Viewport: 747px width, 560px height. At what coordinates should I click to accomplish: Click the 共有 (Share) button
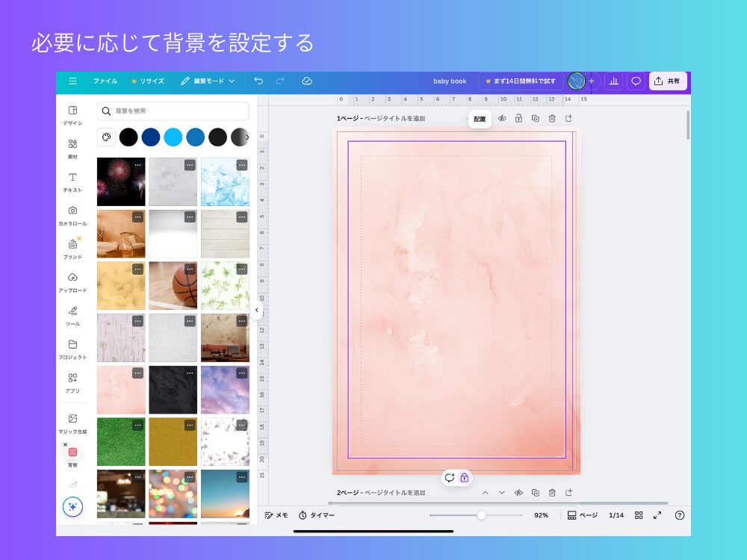pos(667,81)
